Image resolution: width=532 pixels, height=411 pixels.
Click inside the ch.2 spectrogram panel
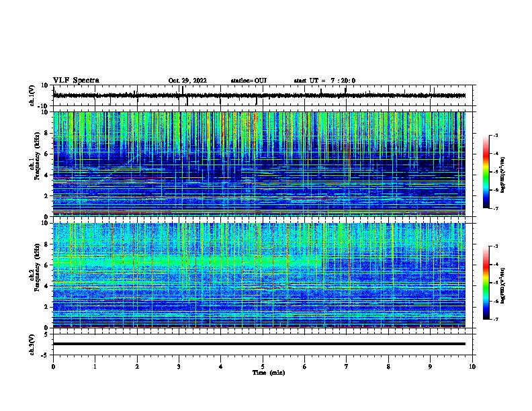coord(259,275)
